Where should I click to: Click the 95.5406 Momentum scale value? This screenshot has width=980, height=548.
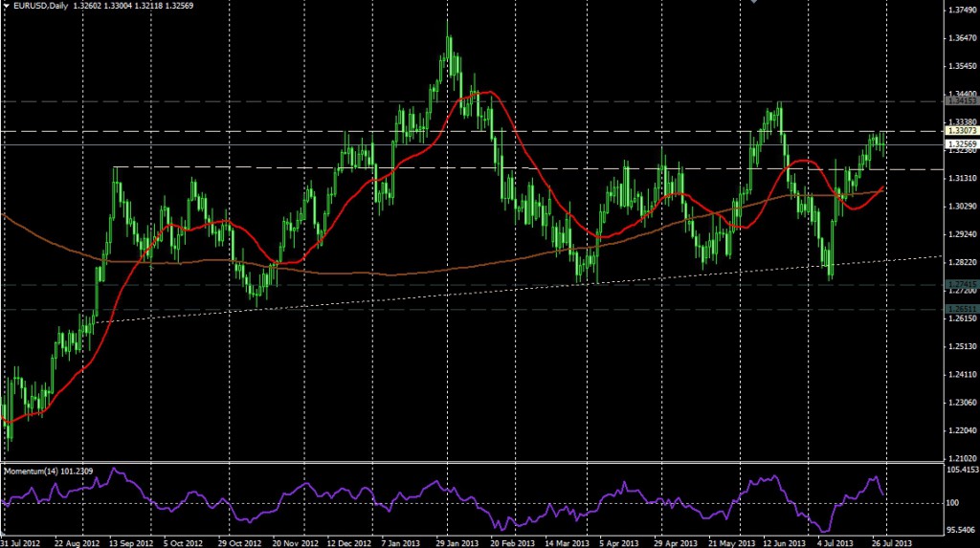(x=960, y=529)
